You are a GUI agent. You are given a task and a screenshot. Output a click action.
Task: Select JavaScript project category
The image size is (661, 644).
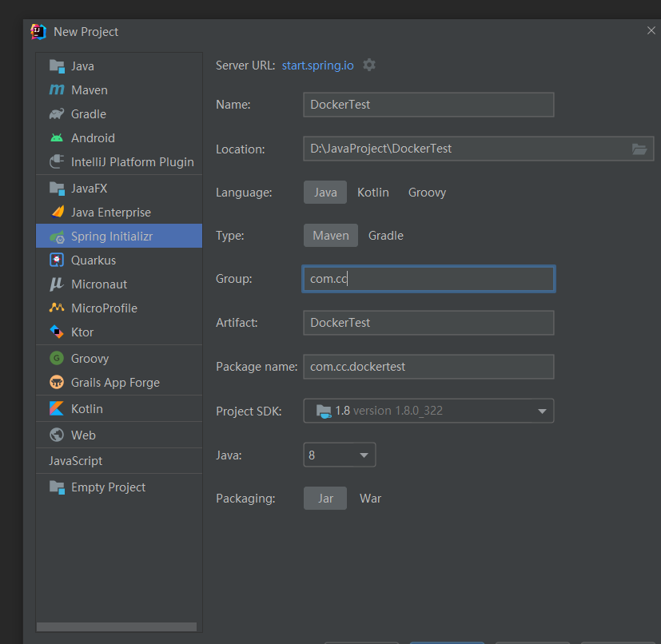(119, 461)
